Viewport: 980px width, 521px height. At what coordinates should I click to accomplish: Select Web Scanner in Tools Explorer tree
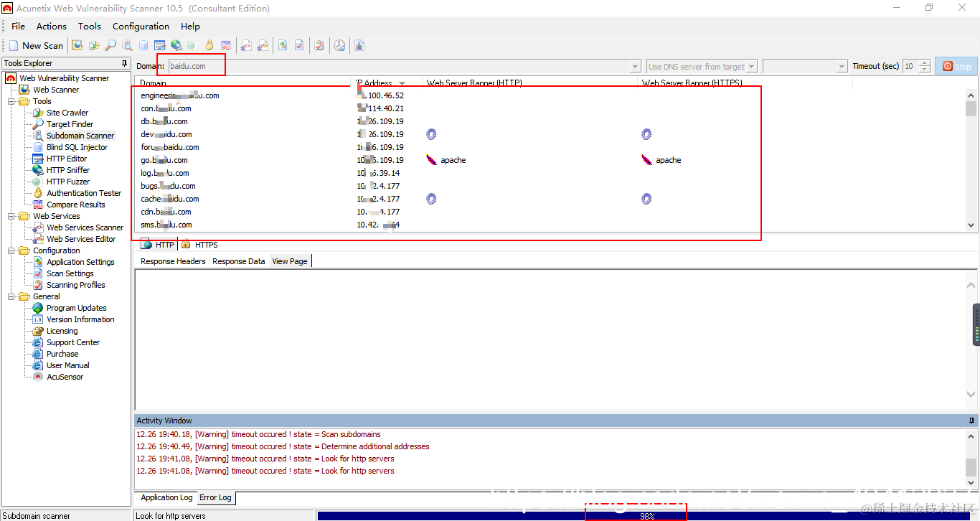pyautogui.click(x=56, y=90)
